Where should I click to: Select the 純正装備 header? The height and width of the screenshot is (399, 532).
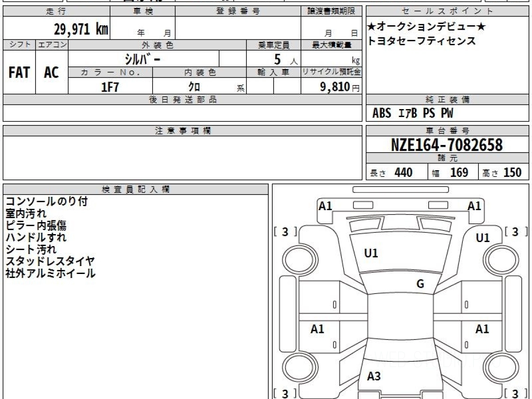coord(448,100)
